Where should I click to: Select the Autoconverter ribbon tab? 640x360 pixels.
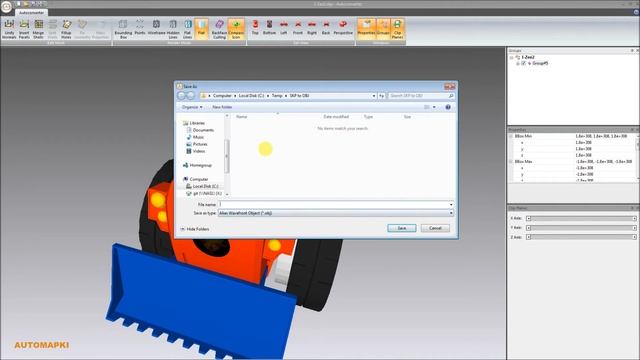(31, 13)
